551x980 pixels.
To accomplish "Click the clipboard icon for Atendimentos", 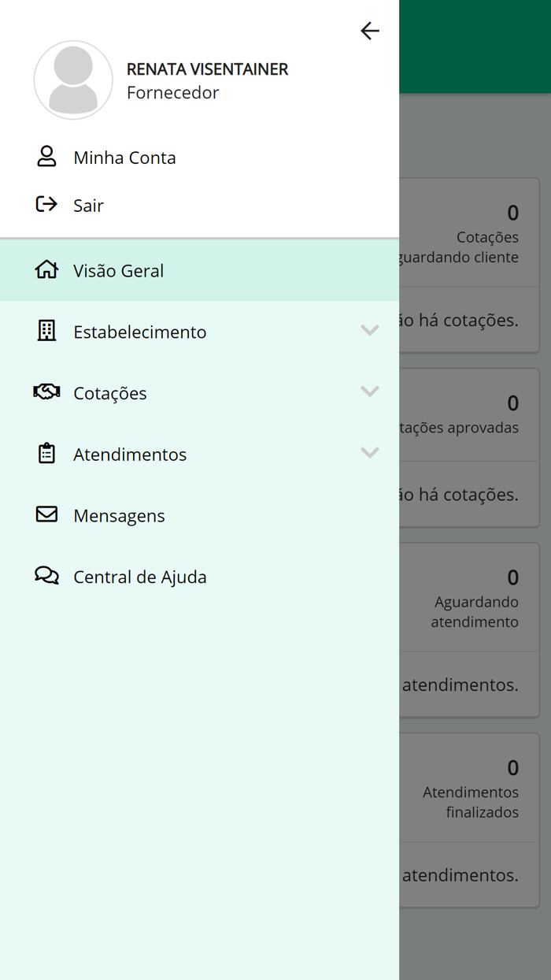I will point(46,453).
